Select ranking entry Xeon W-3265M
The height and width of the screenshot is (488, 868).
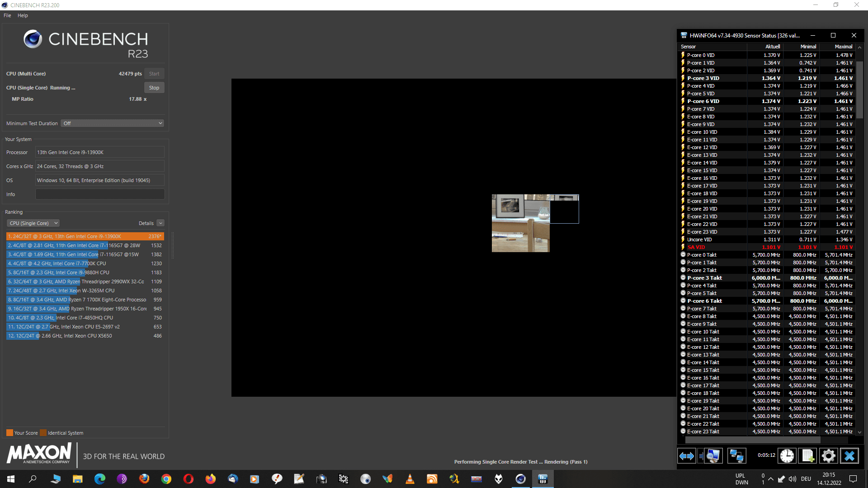85,291
